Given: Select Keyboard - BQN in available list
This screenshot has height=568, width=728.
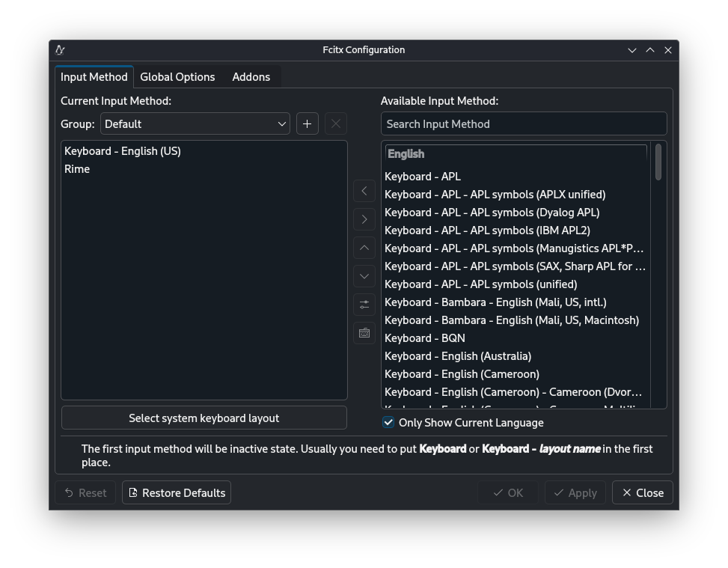Looking at the screenshot, I should (x=424, y=338).
